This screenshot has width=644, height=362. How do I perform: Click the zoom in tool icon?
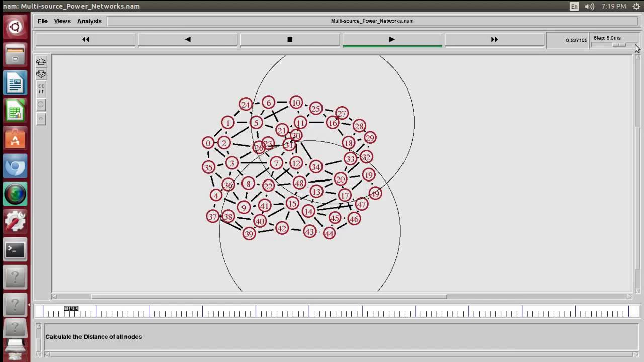click(x=41, y=62)
